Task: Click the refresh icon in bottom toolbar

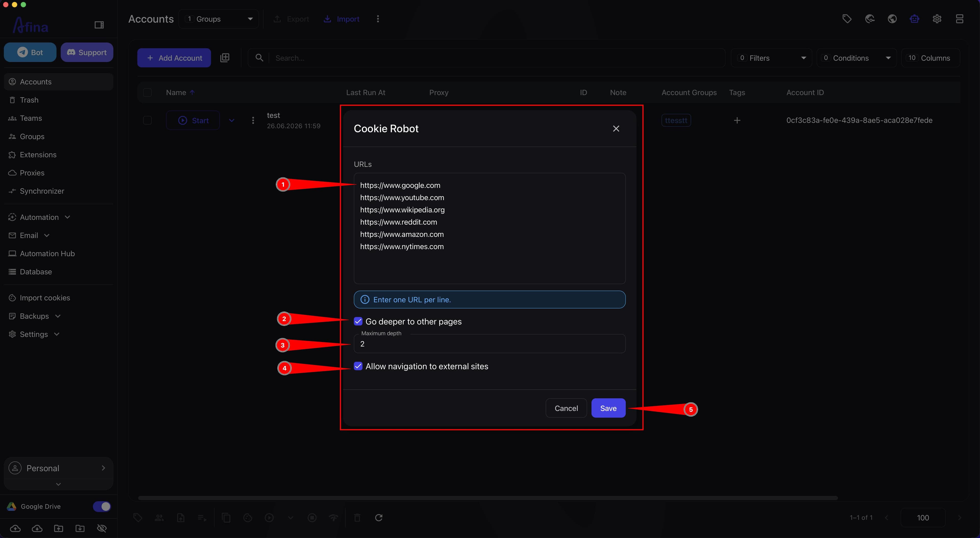Action: click(x=378, y=517)
